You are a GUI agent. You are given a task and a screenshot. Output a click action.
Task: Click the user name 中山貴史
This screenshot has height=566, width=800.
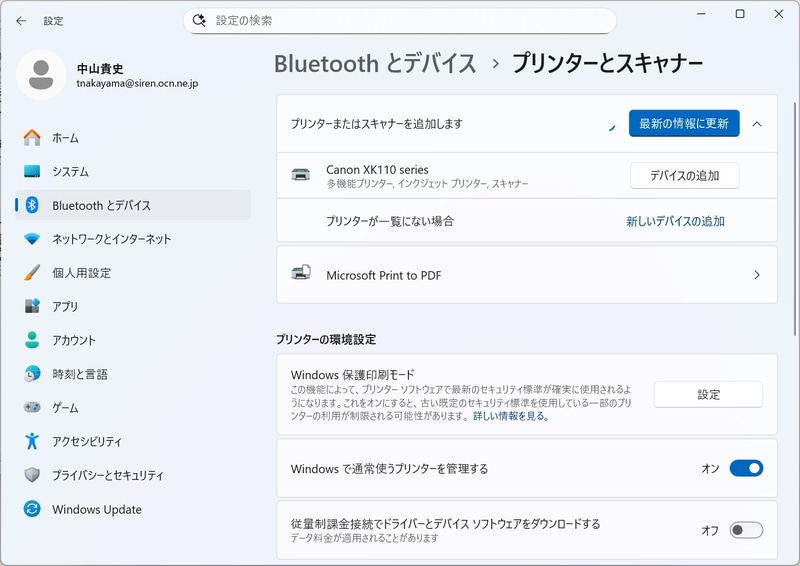pyautogui.click(x=100, y=68)
